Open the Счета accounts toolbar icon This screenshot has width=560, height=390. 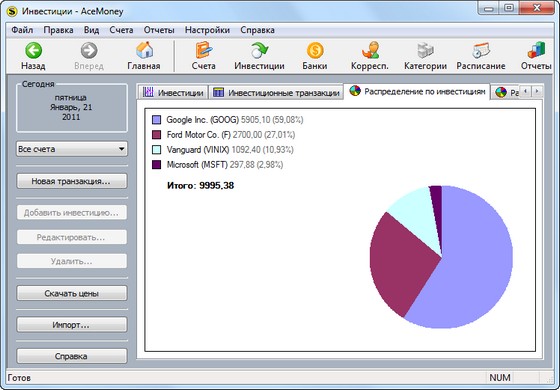[x=204, y=50]
